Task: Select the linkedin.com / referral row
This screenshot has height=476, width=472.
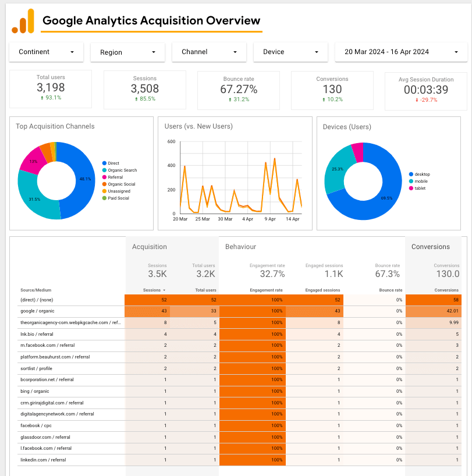Action: [x=239, y=460]
